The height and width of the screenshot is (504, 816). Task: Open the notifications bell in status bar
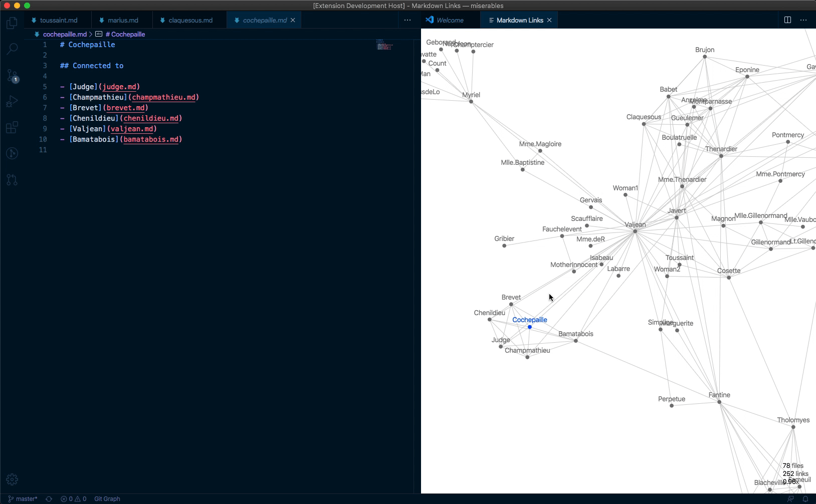[805, 499]
